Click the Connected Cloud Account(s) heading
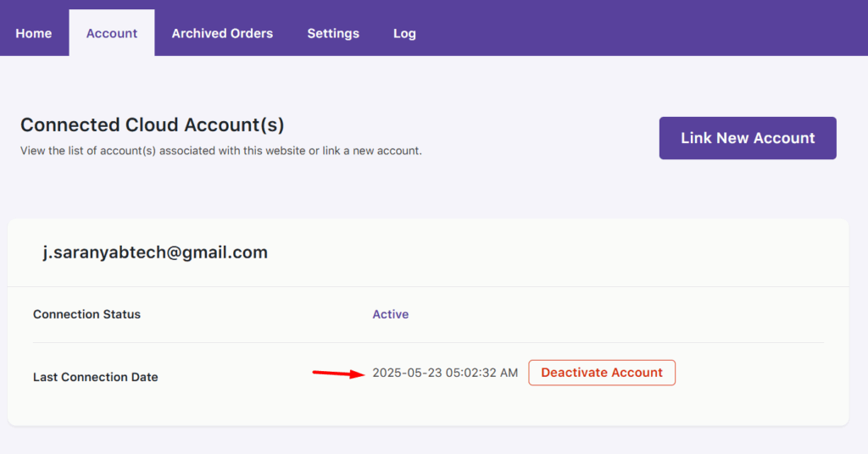Screen dimensions: 868x454 coord(153,125)
